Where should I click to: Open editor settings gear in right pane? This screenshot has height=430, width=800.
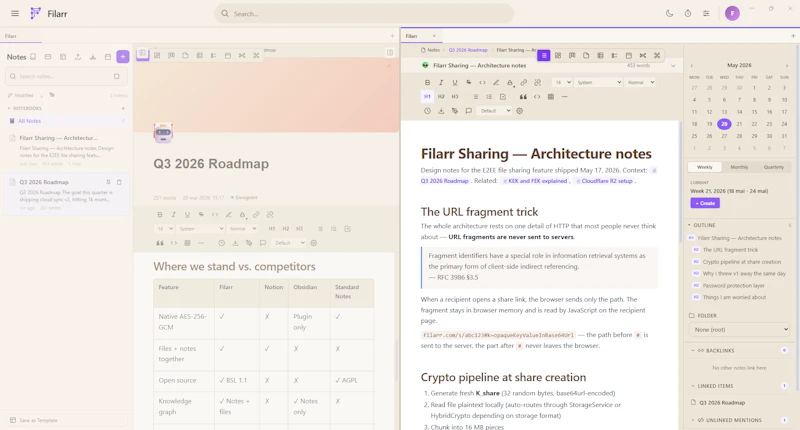[x=519, y=111]
